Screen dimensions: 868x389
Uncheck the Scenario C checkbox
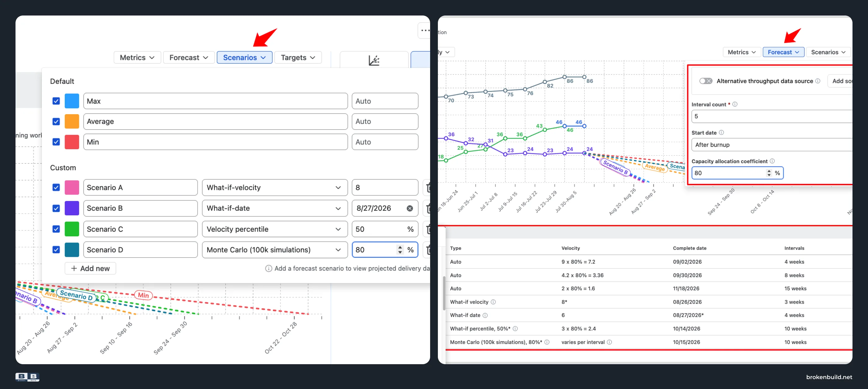pos(56,229)
